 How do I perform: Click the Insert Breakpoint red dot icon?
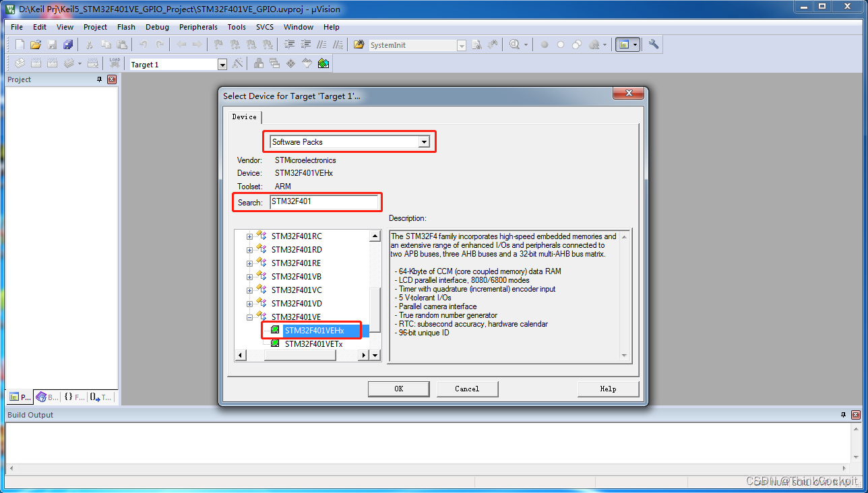click(544, 44)
